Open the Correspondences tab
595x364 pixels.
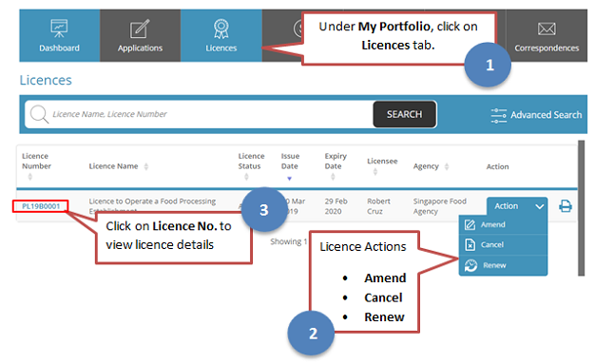point(547,36)
